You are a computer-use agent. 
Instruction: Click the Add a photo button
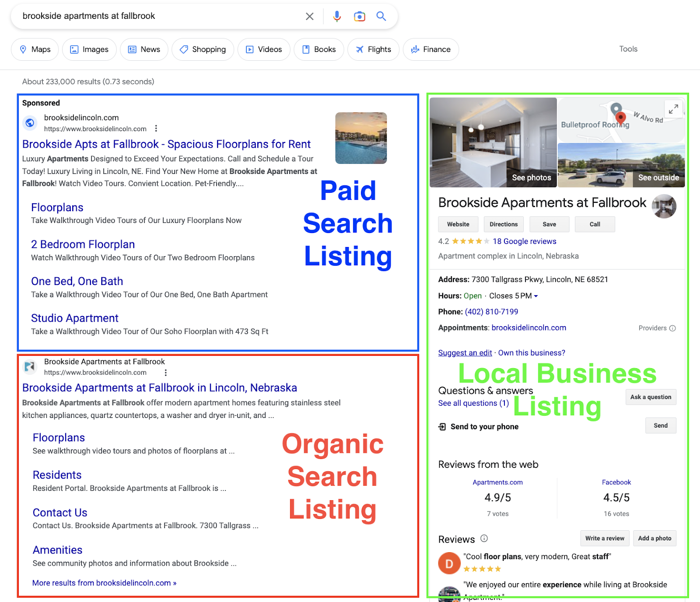coord(654,538)
